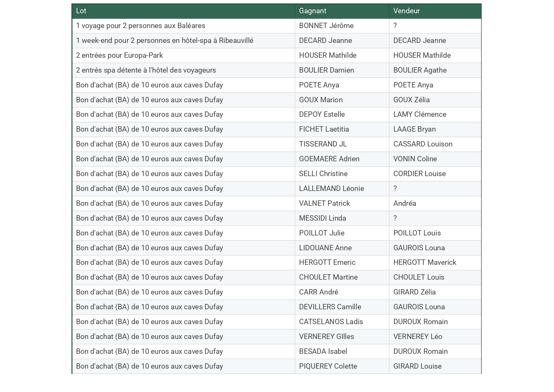Click the "Vendeur" column header
Screen dimensions: 554x392
[x=406, y=11]
